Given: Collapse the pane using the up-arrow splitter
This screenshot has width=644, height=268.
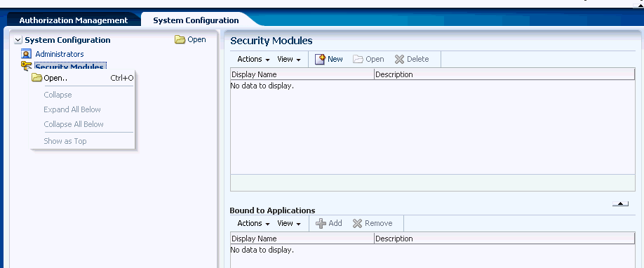Looking at the screenshot, I should (620, 203).
